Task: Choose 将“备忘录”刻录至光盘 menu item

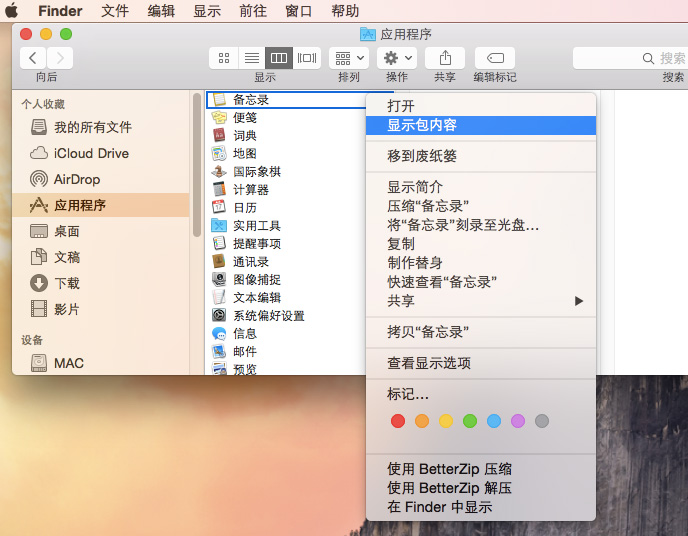Action: click(481, 225)
